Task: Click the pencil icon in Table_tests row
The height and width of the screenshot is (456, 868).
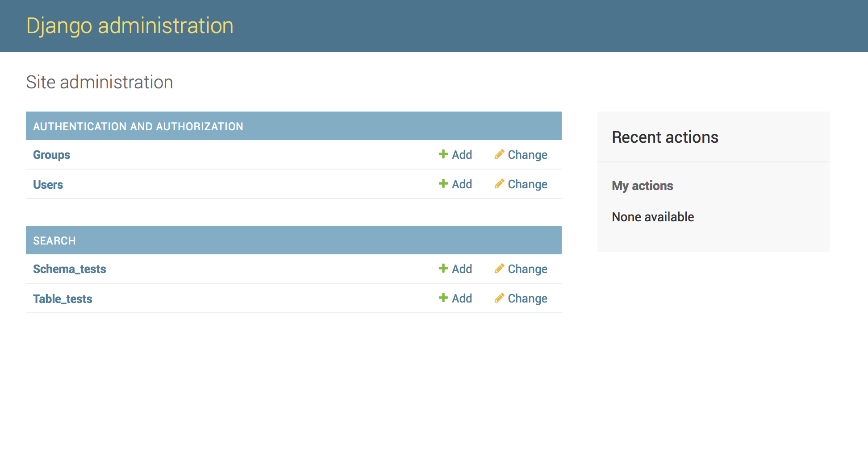Action: pos(499,298)
